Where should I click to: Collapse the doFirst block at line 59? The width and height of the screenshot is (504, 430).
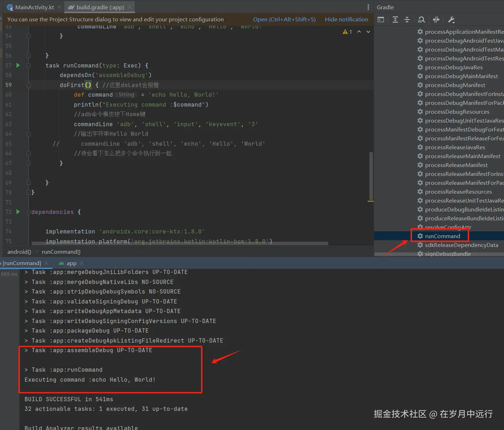click(x=29, y=85)
